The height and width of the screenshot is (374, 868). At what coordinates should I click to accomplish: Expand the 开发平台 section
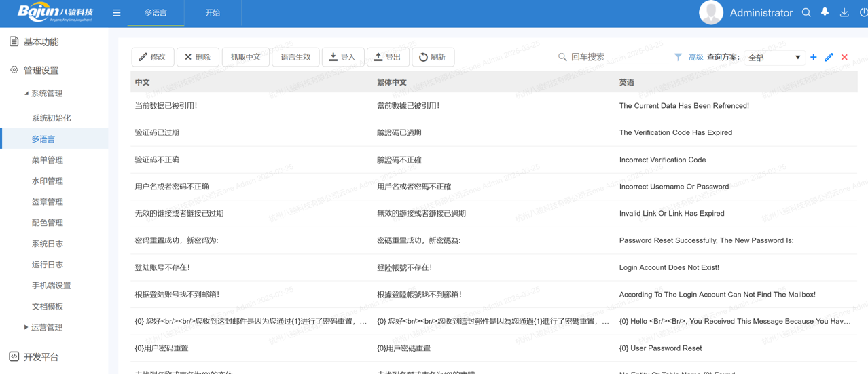tap(41, 356)
